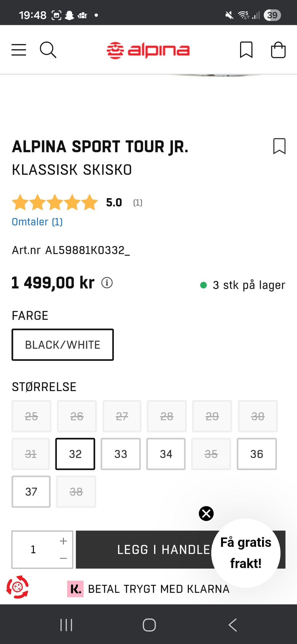Screen dimensions: 297x644
Task: Bookmark the Alpina Sport Tour Jr. product
Action: point(279,146)
